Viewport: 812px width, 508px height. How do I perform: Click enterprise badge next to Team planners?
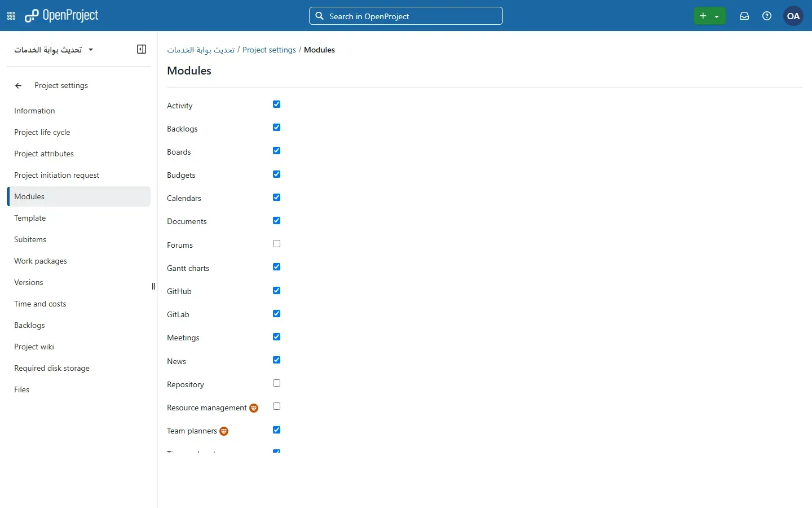[224, 431]
